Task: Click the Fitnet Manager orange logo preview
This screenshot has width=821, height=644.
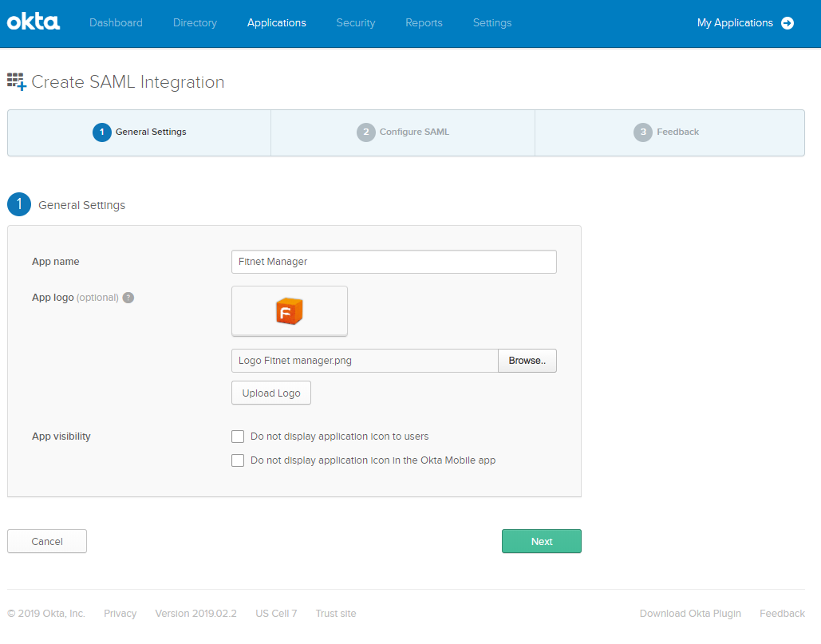Action: 289,311
